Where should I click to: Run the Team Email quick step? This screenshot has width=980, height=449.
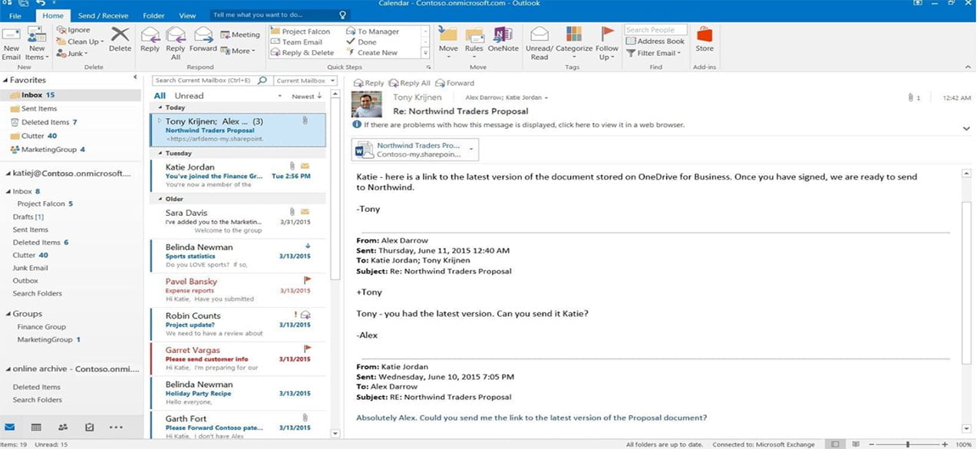296,42
